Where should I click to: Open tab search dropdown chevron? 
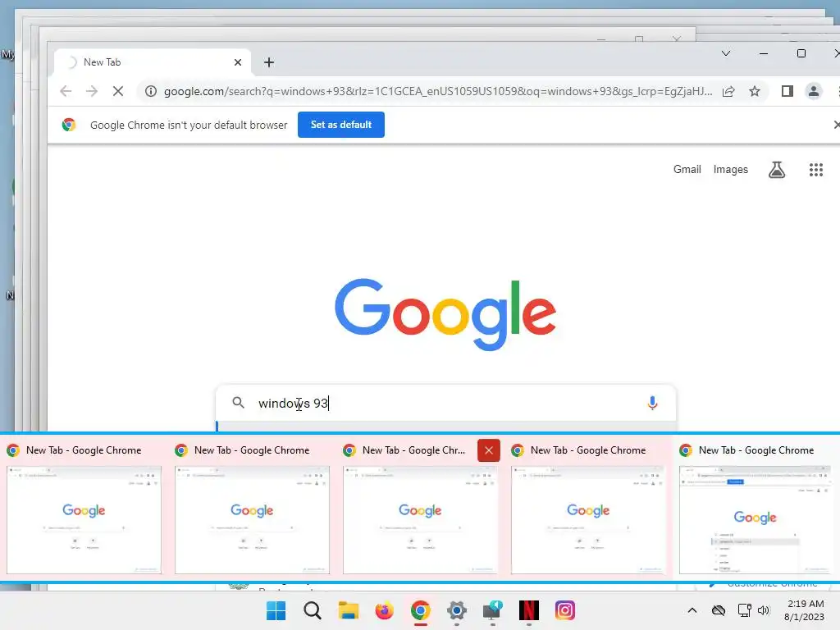(x=726, y=53)
